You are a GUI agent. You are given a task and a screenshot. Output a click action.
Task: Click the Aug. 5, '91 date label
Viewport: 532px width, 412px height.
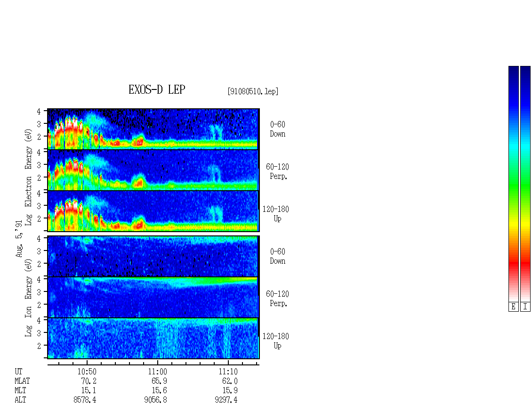pos(19,239)
